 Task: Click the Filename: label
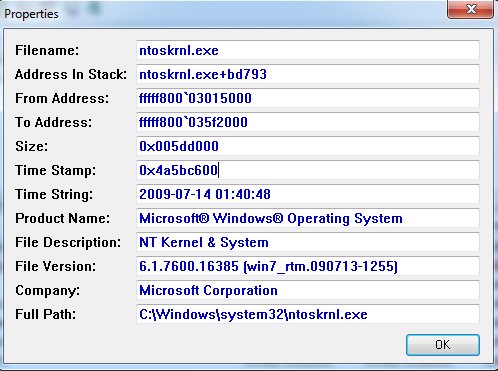click(47, 50)
